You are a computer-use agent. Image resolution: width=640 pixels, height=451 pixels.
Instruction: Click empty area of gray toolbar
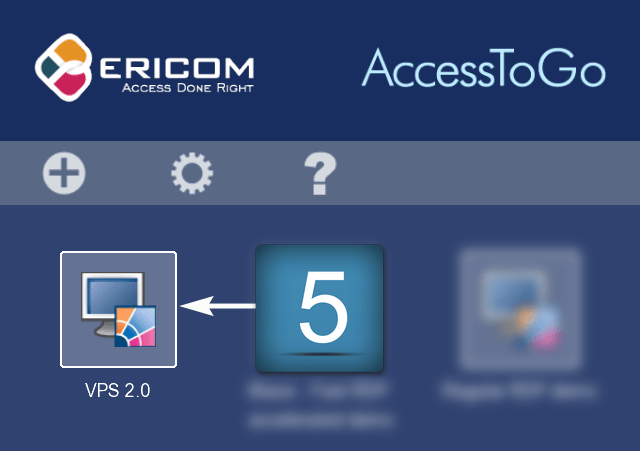(x=486, y=173)
